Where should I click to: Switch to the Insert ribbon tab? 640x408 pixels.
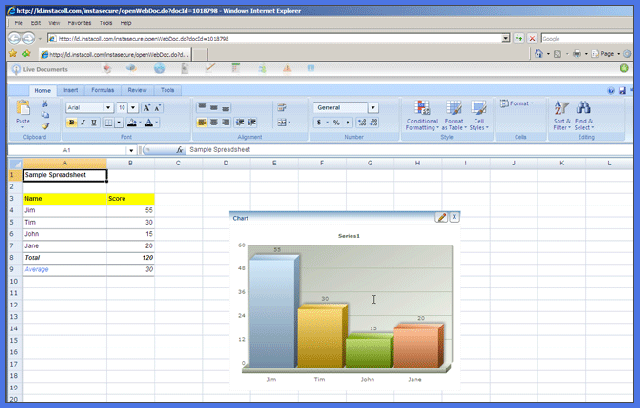71,90
